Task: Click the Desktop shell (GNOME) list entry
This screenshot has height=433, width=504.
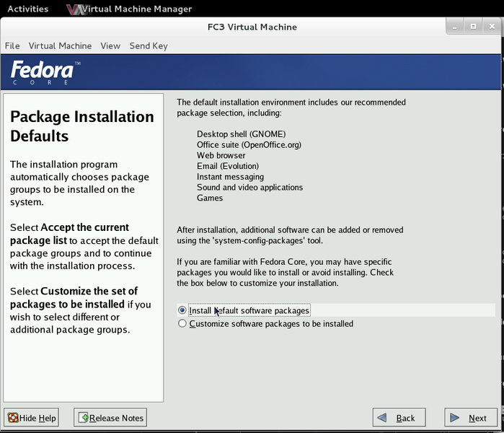Action: pos(241,134)
